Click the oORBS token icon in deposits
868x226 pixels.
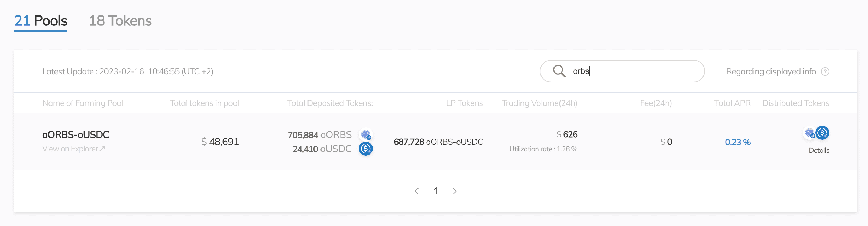click(366, 134)
